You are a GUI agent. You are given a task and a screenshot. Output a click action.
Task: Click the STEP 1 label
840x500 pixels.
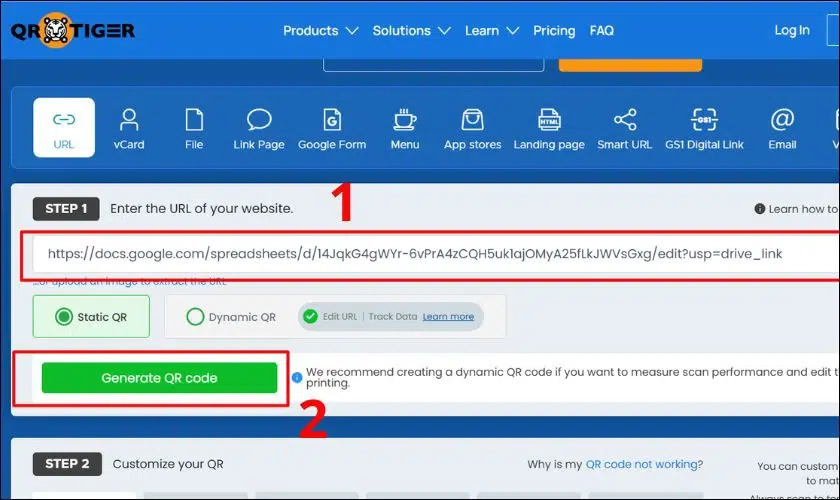click(x=66, y=209)
